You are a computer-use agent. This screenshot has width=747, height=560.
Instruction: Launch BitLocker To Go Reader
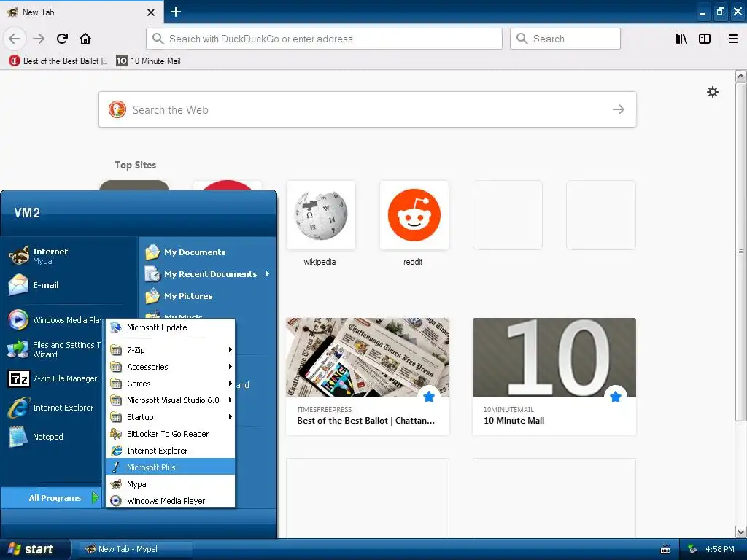171,434
